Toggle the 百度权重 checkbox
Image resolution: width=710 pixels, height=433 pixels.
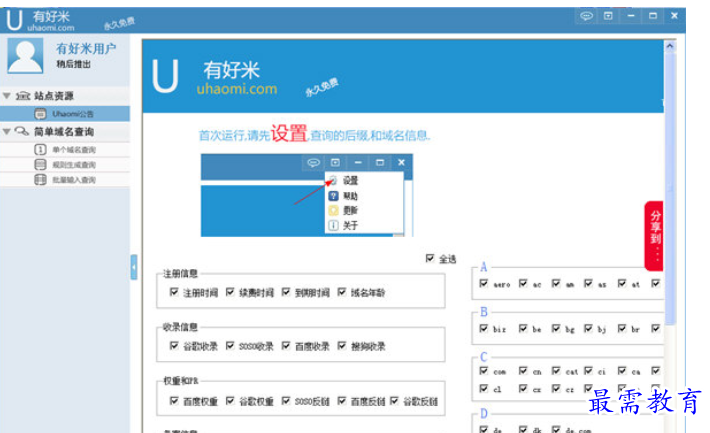[x=174, y=401]
